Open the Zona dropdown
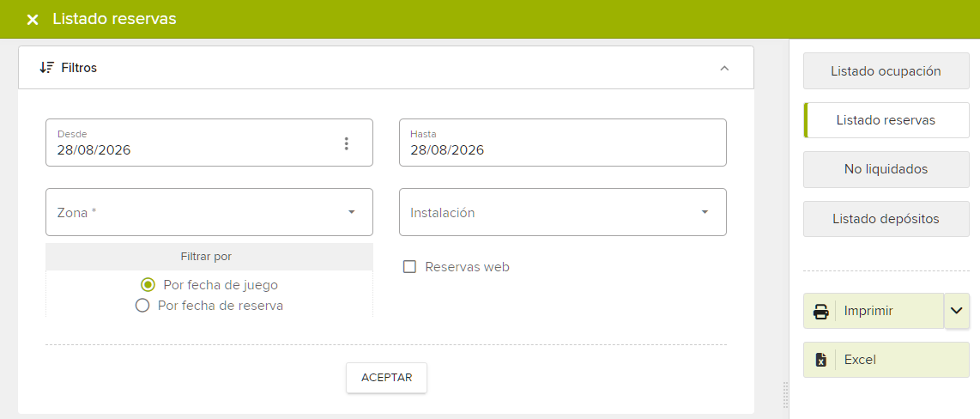The width and height of the screenshot is (980, 419). click(x=209, y=212)
